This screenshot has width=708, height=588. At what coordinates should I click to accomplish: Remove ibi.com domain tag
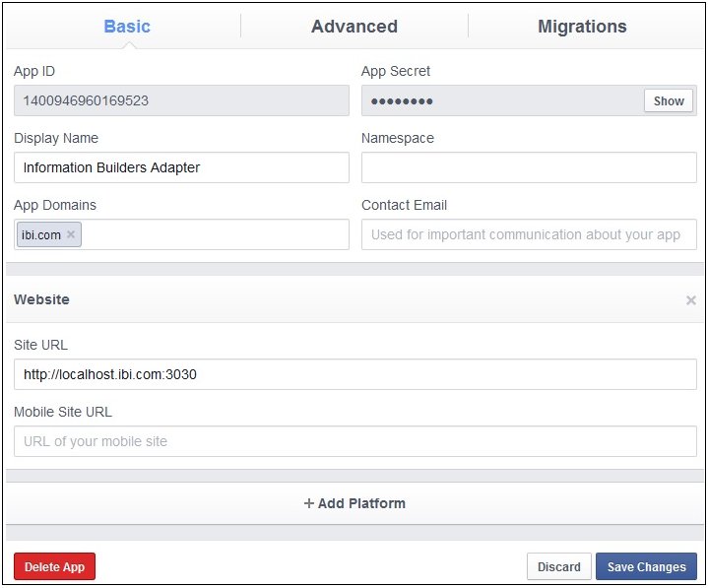[71, 234]
